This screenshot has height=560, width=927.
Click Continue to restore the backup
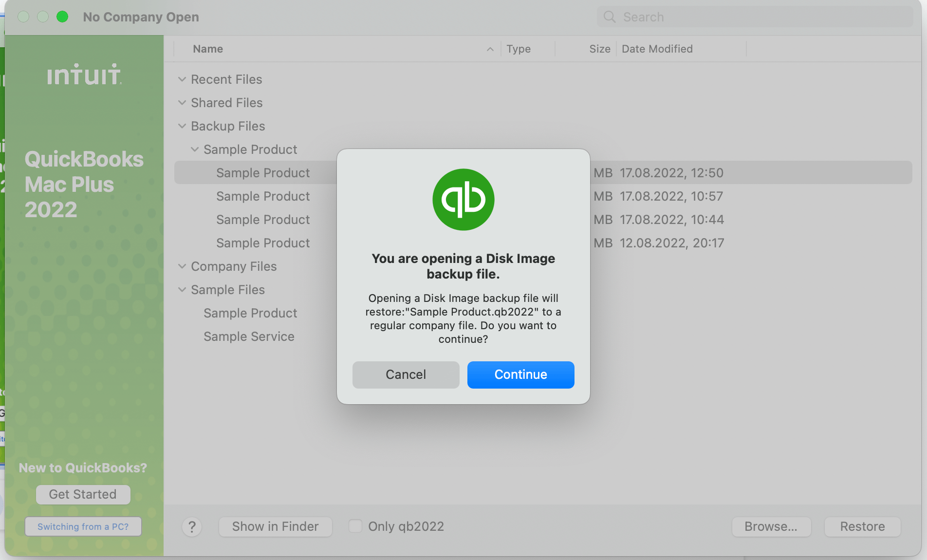[x=520, y=374]
